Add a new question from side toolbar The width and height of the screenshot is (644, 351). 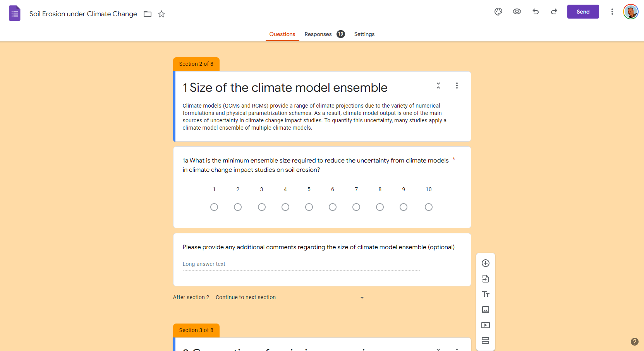[486, 263]
